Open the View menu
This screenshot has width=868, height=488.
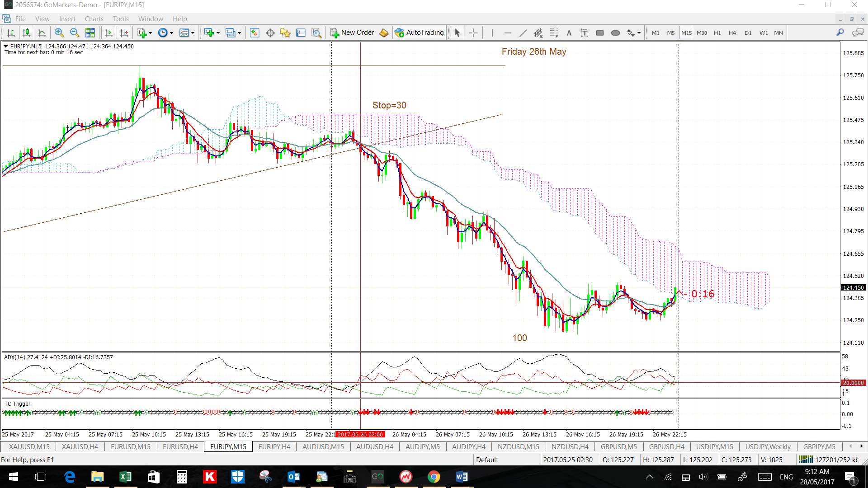(42, 19)
